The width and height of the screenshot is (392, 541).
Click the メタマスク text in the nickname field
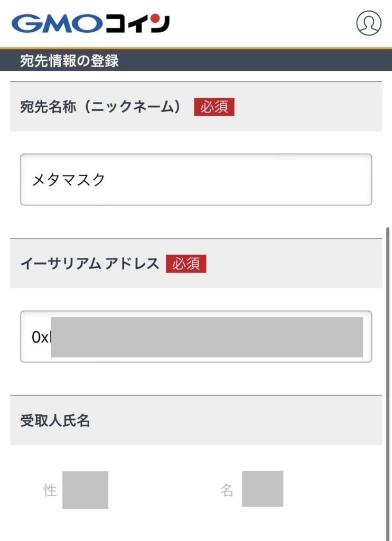tap(69, 180)
